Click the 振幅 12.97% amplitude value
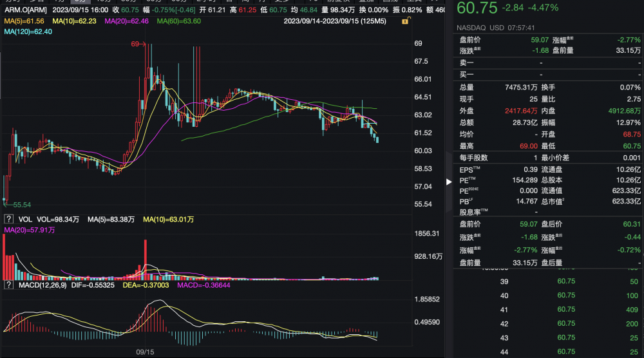Screen dimensions: 644x358 click(x=629, y=122)
